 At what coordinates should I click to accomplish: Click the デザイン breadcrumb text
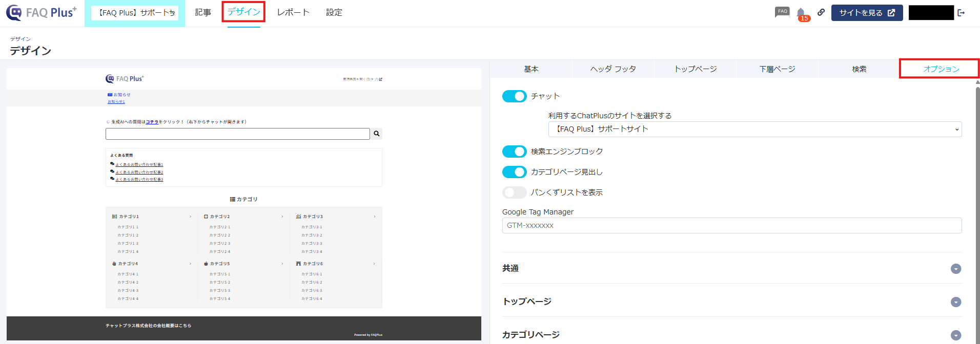coord(21,39)
